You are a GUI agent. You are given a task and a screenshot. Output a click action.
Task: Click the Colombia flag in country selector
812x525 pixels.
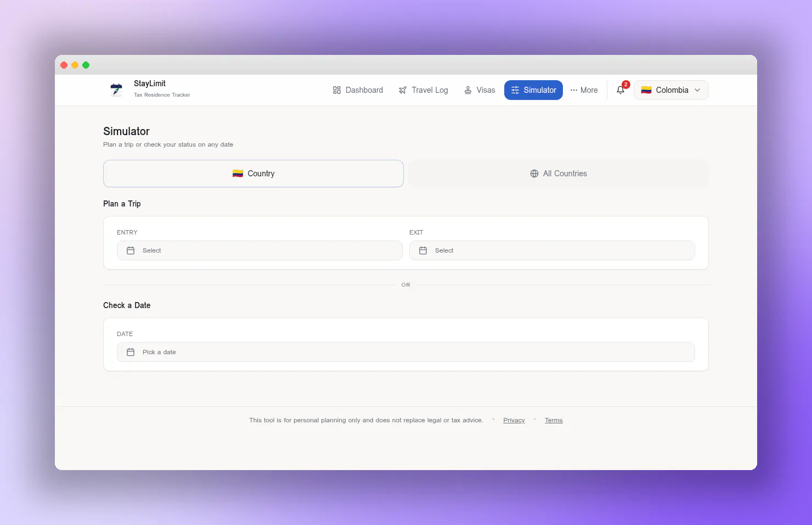[x=646, y=90]
